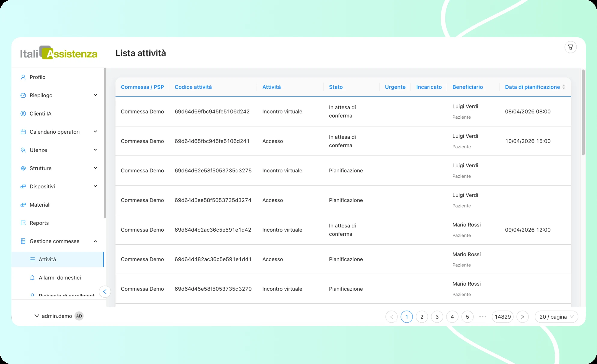Open the 20 / pagina dropdown
597x364 pixels.
pos(556,317)
